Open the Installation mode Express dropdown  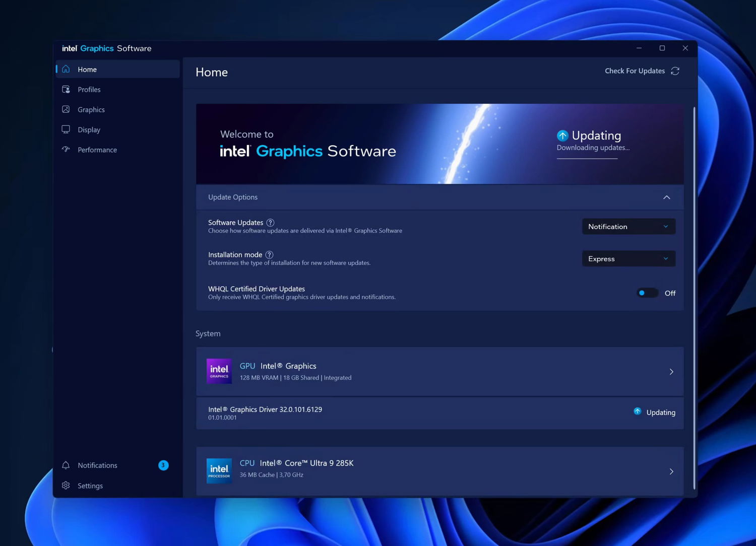[628, 259]
